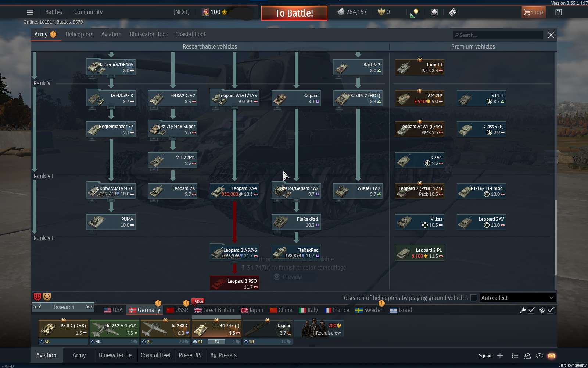This screenshot has height=368, width=588.
Task: Select the Great Britain nation tab
Action: click(x=214, y=310)
